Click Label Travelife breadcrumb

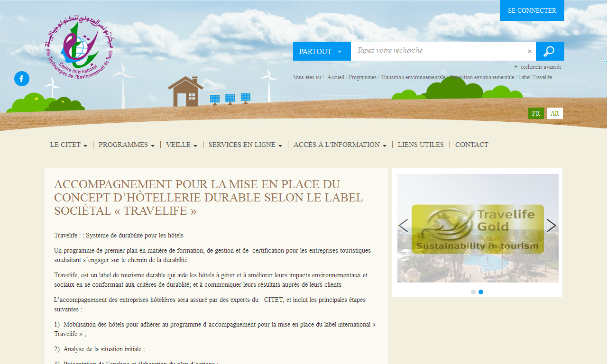(535, 77)
